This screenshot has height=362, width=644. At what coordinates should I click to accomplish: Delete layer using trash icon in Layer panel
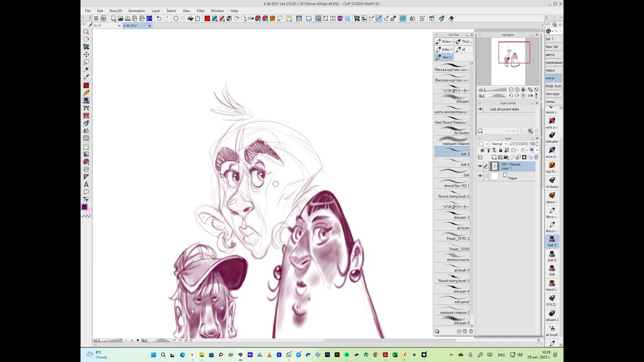click(536, 157)
